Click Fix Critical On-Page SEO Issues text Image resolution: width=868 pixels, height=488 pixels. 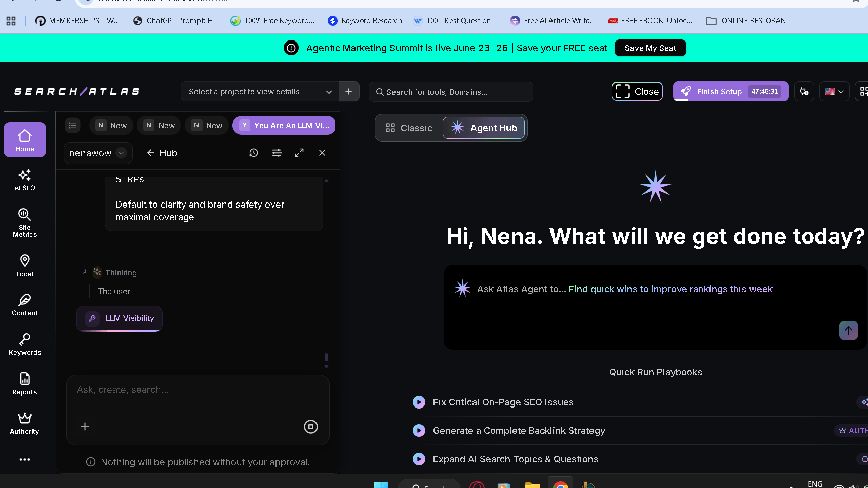(503, 402)
